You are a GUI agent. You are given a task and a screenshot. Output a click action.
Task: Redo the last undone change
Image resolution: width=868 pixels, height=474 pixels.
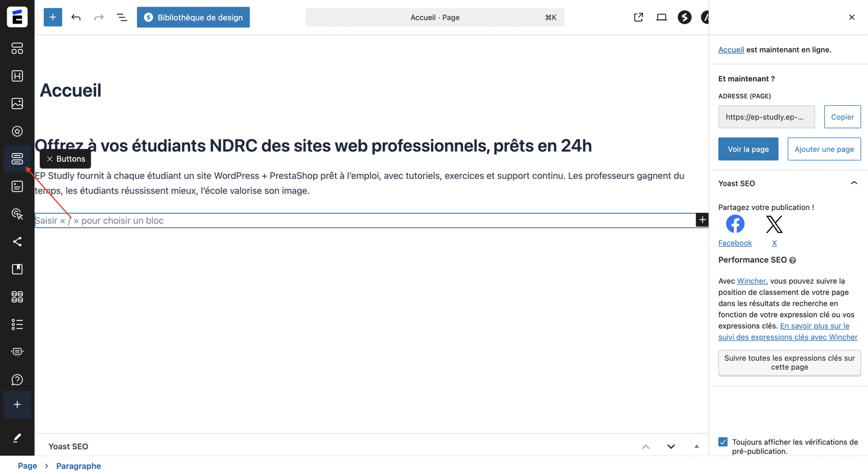point(99,17)
